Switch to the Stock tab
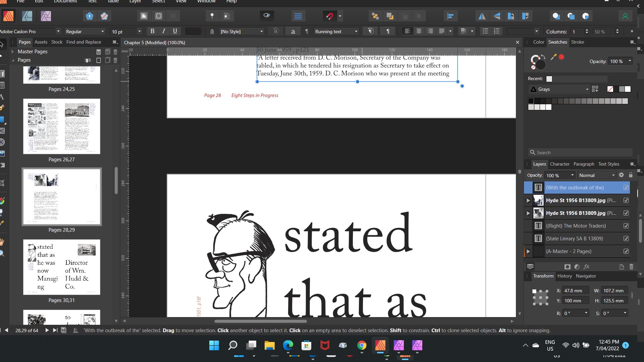The width and height of the screenshot is (644, 362). 57,42
